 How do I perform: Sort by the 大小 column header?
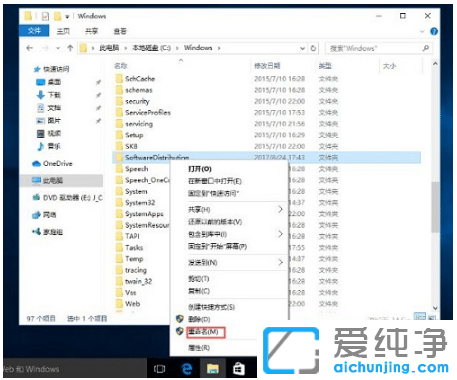[x=389, y=66]
